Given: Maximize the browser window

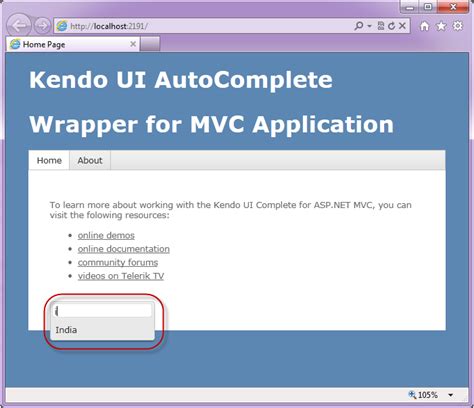Looking at the screenshot, I should tap(428, 7).
